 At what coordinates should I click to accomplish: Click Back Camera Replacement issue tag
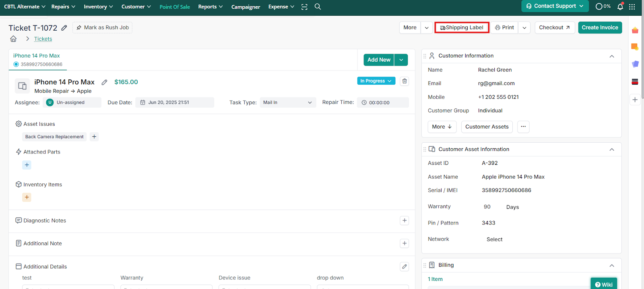(54, 137)
